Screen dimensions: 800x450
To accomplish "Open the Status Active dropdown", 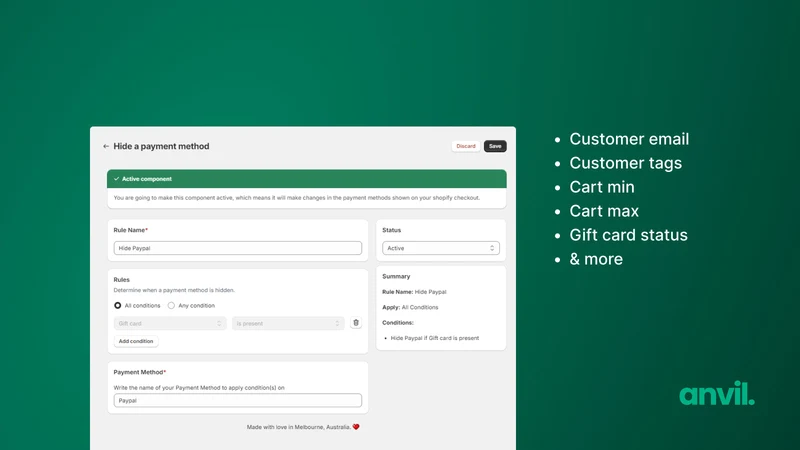I will [441, 248].
